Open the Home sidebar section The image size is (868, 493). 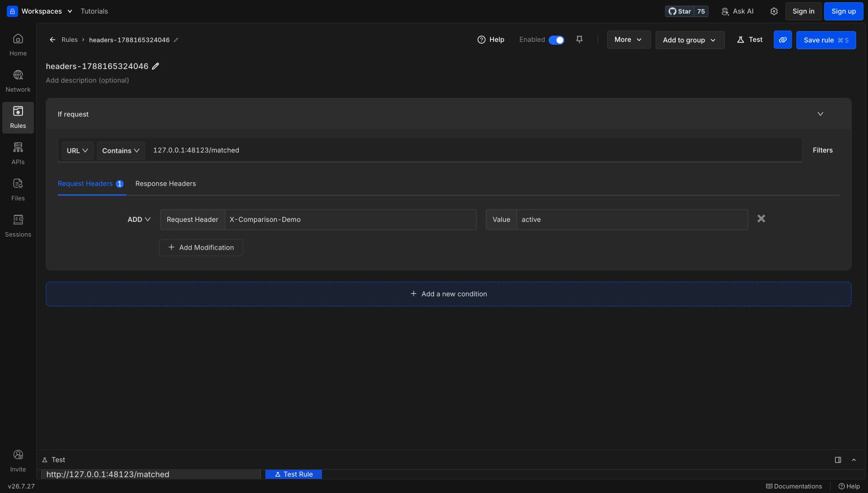pos(18,45)
